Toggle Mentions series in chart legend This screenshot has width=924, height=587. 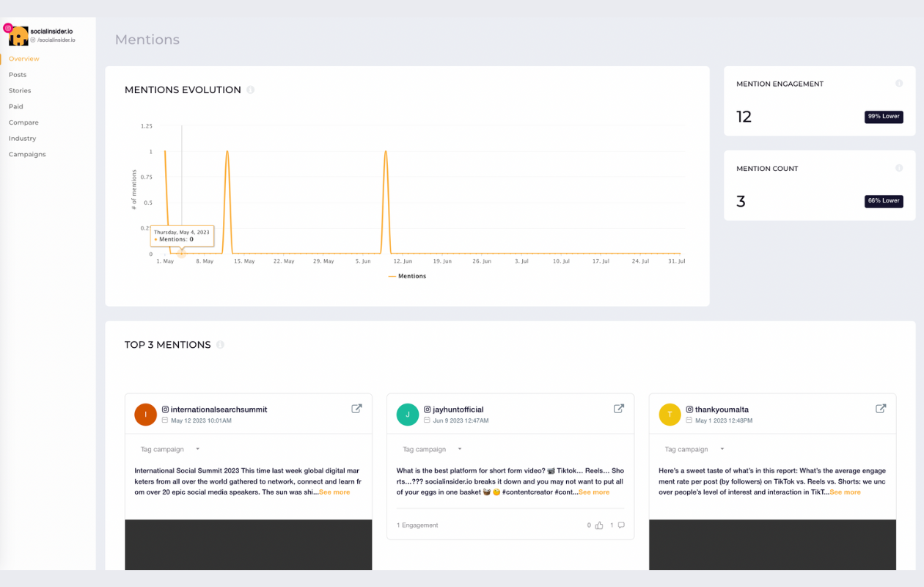point(407,277)
